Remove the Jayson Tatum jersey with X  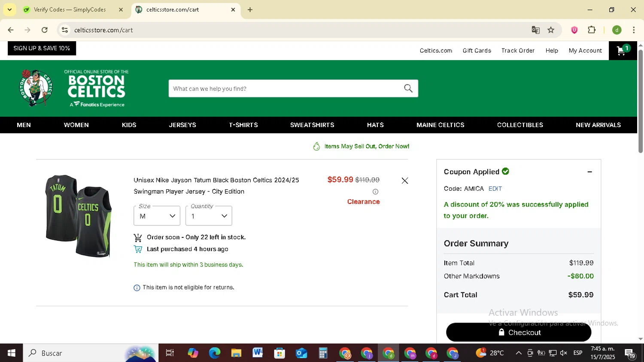pos(404,181)
